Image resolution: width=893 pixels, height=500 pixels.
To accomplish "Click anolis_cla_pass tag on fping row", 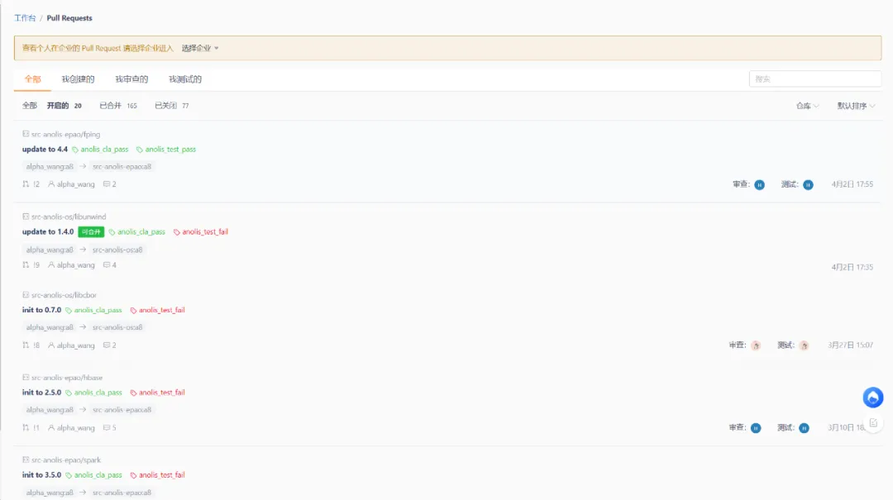I will (100, 149).
